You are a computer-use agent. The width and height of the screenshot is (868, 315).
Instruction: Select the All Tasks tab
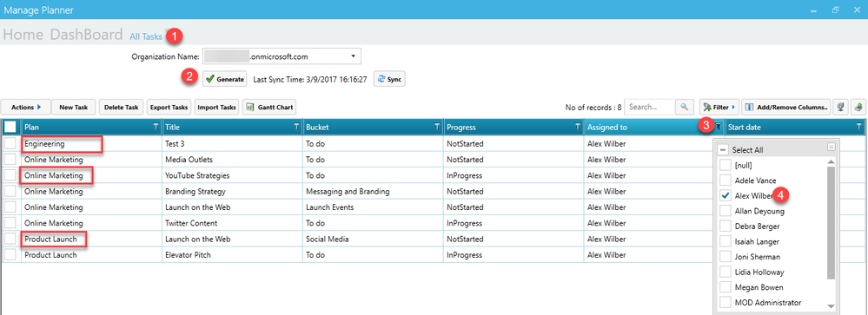(146, 36)
